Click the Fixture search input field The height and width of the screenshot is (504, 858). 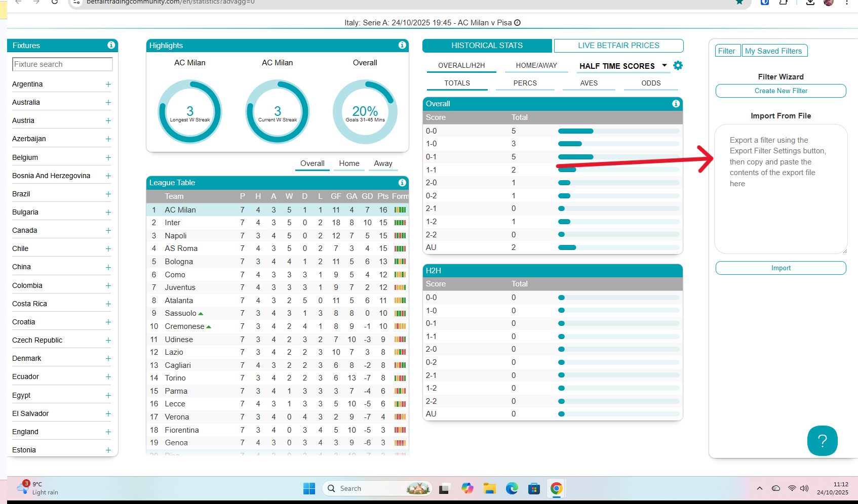point(62,64)
